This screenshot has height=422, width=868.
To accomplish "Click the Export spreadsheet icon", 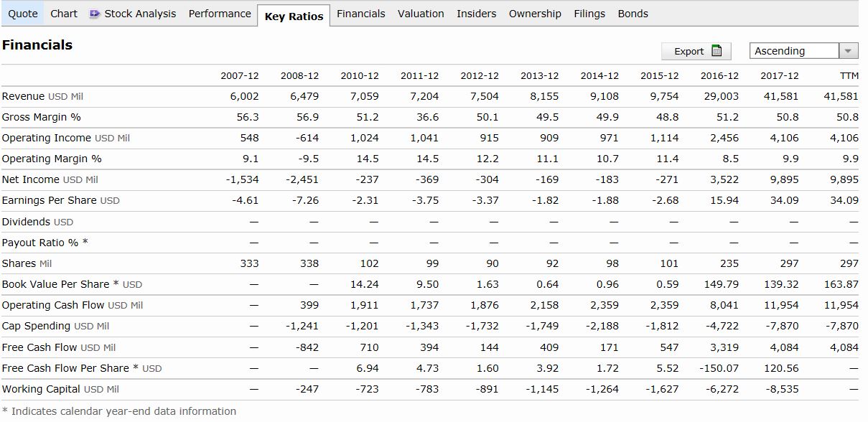I will pyautogui.click(x=716, y=51).
